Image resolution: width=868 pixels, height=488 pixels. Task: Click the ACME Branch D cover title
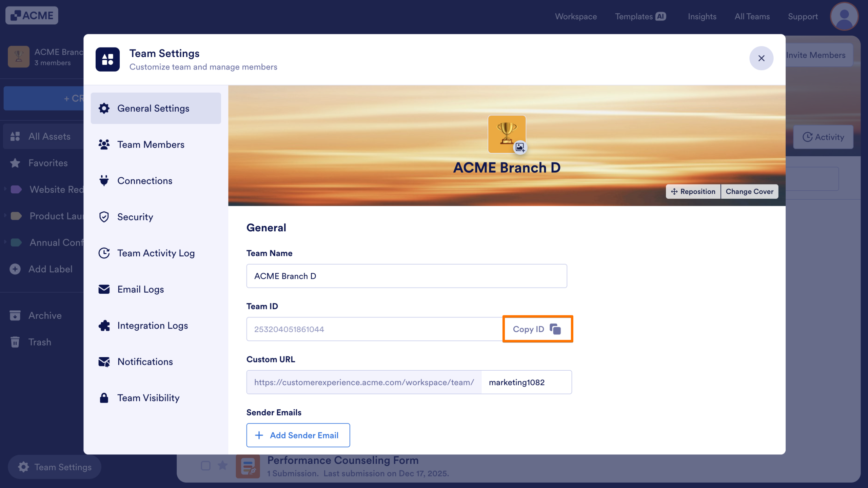pyautogui.click(x=507, y=168)
